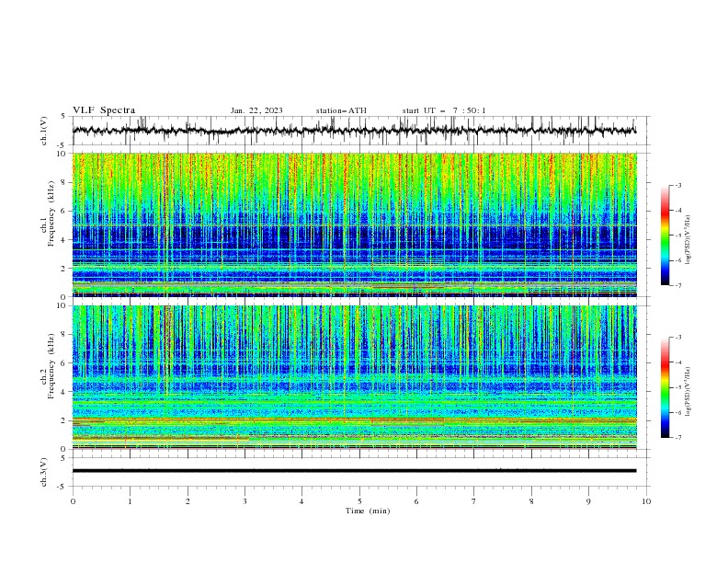Click time axis tick label "7" at the bottom
Image resolution: width=728 pixels, height=563 pixels.
pyautogui.click(x=474, y=501)
